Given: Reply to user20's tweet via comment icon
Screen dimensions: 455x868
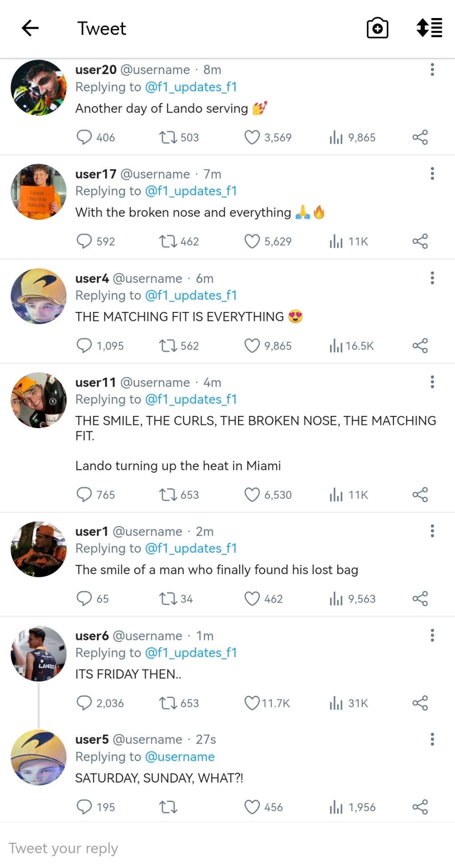Looking at the screenshot, I should click(x=84, y=137).
